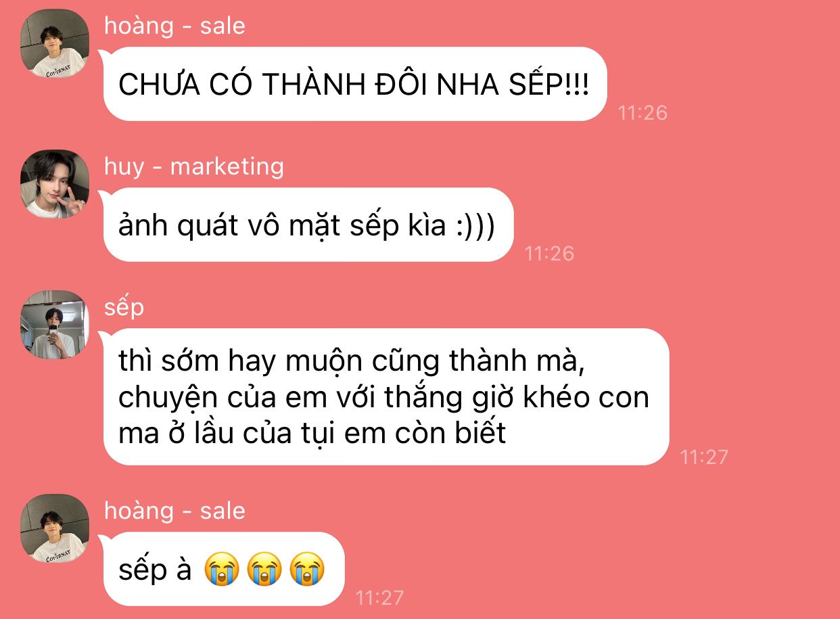Click the 11:27 timestamp beside sếp's message
840x619 pixels.
[x=704, y=457]
